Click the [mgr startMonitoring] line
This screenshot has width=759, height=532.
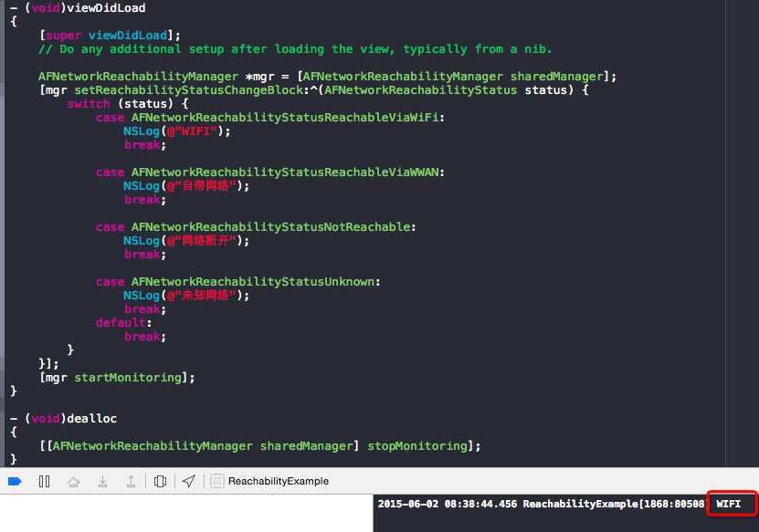(x=117, y=378)
